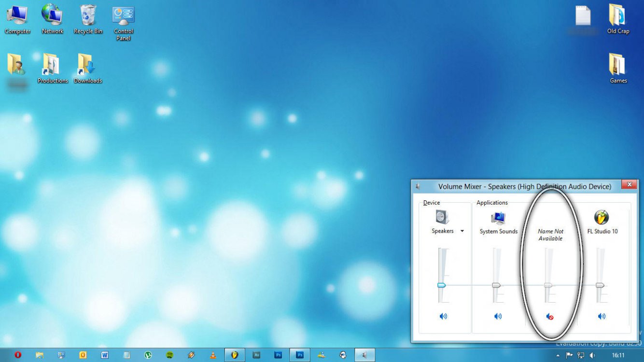Image resolution: width=644 pixels, height=362 pixels.
Task: Select the Network desktop icon
Action: (x=52, y=20)
